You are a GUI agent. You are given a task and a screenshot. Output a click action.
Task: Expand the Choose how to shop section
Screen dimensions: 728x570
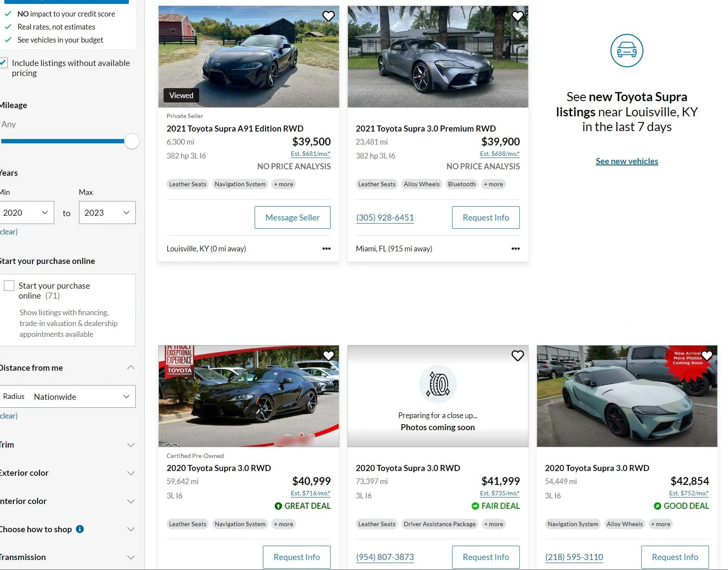point(131,529)
